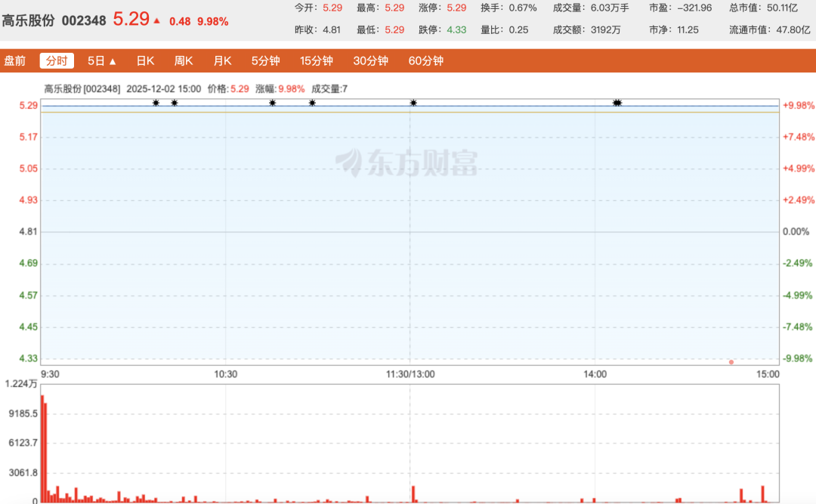
Task: Click the 4.57 price axis label
Action: 29,295
